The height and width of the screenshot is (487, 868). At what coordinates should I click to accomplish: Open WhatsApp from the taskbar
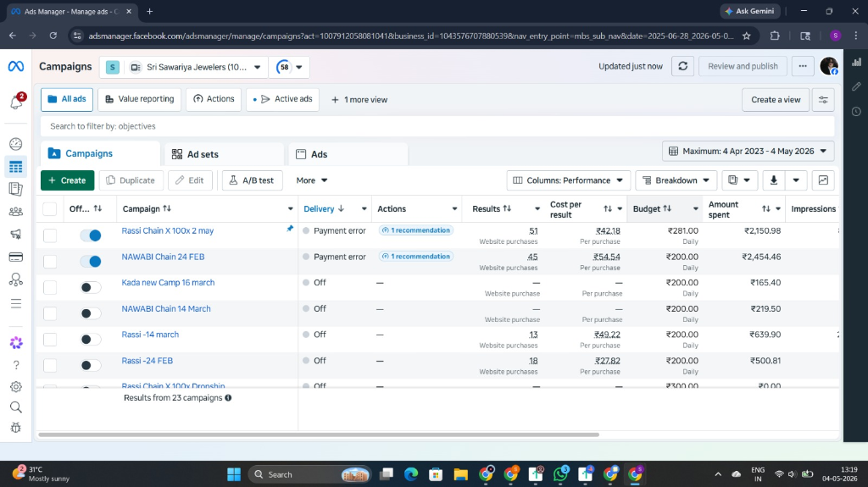click(x=561, y=474)
